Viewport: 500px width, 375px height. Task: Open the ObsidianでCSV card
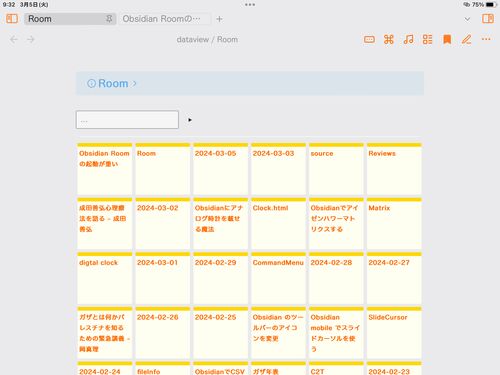[x=221, y=368]
